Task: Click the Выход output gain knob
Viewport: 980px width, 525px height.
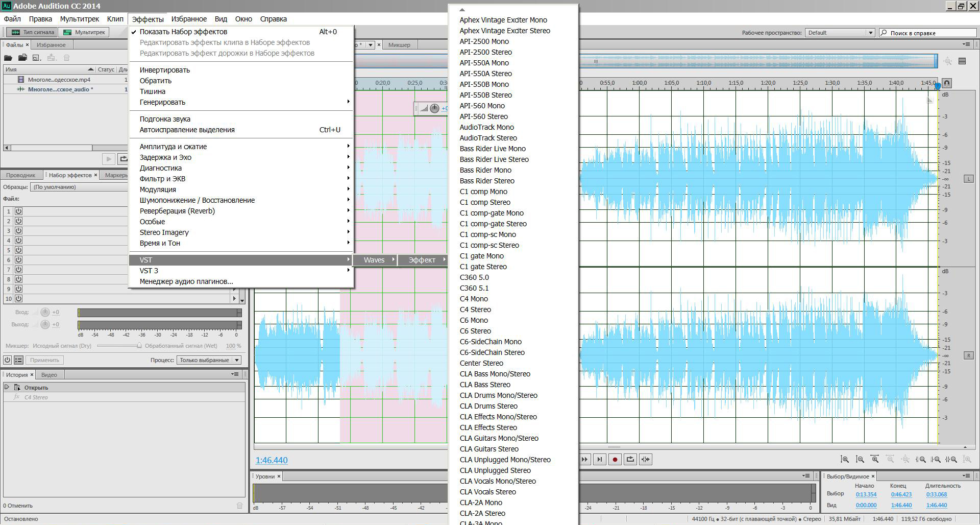Action: click(x=45, y=324)
